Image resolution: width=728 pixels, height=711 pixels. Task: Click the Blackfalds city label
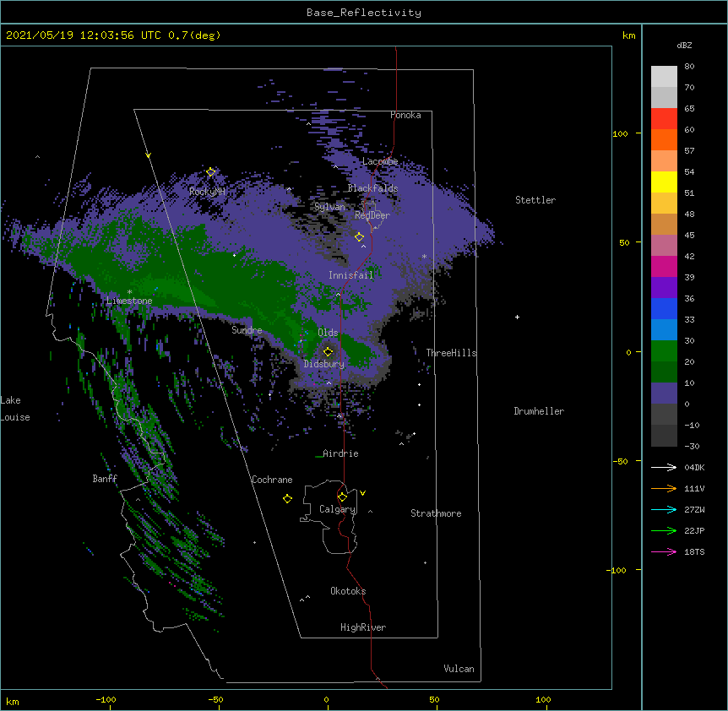point(372,188)
